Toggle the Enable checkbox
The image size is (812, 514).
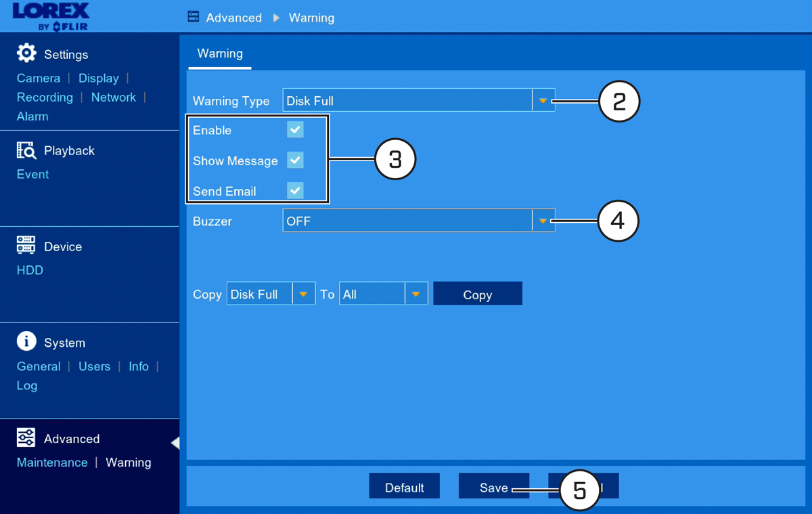(x=295, y=129)
